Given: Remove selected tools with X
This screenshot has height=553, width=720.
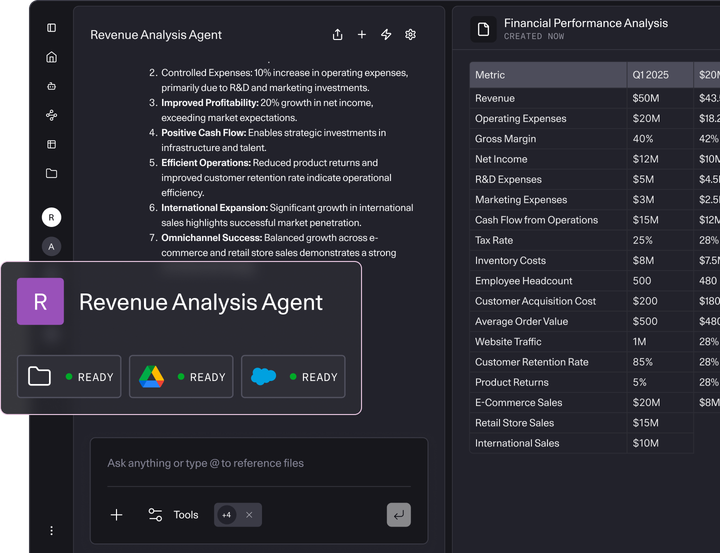Looking at the screenshot, I should point(249,515).
